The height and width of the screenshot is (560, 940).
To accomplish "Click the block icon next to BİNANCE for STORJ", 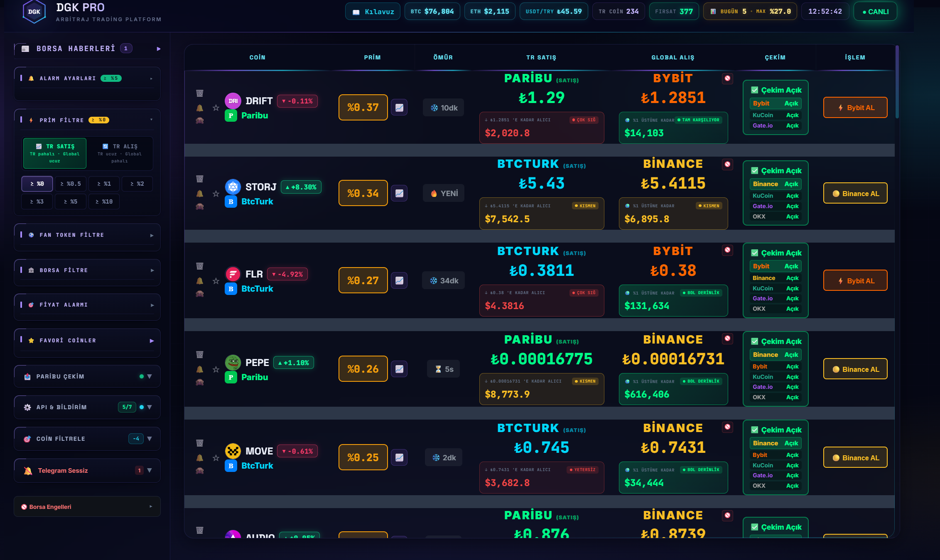I will tap(727, 164).
